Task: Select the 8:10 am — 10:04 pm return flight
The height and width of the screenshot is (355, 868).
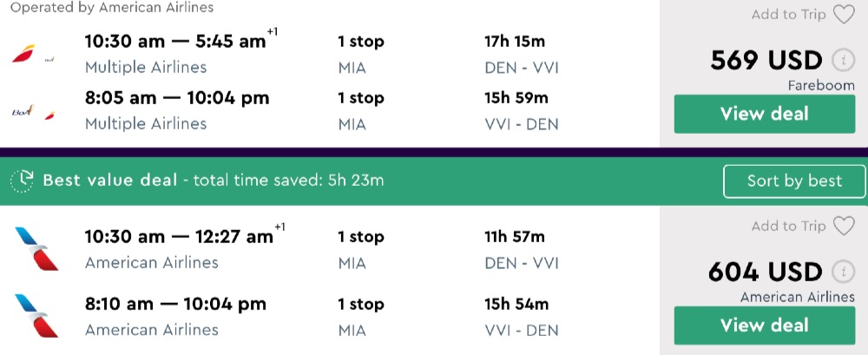Action: [175, 304]
